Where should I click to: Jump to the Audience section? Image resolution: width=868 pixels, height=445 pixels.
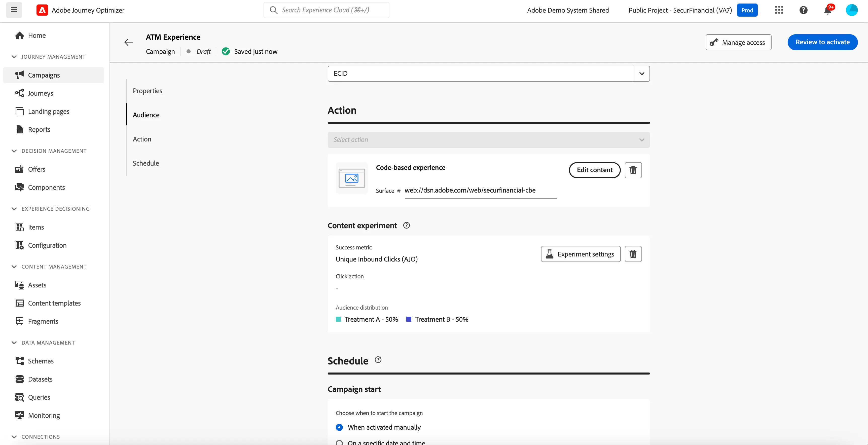pos(146,115)
